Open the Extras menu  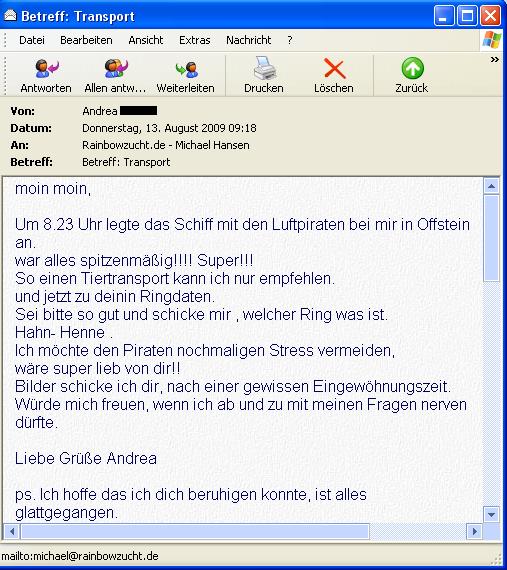pyautogui.click(x=194, y=40)
